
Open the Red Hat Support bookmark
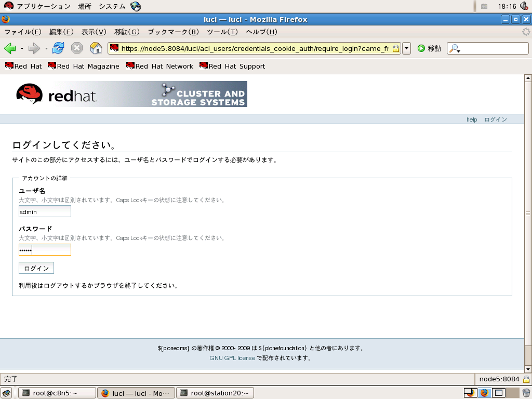(232, 66)
